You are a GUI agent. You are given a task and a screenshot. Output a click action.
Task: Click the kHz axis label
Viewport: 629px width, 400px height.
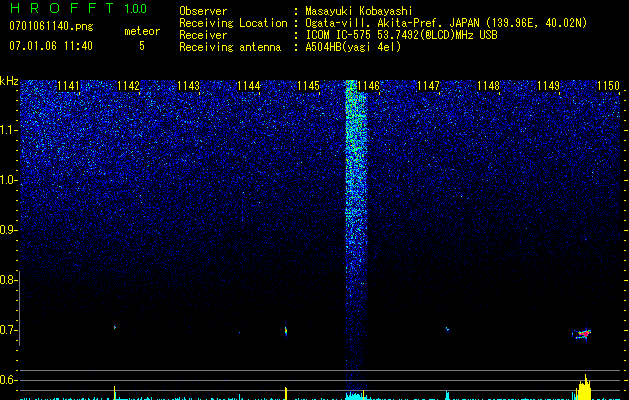click(9, 81)
